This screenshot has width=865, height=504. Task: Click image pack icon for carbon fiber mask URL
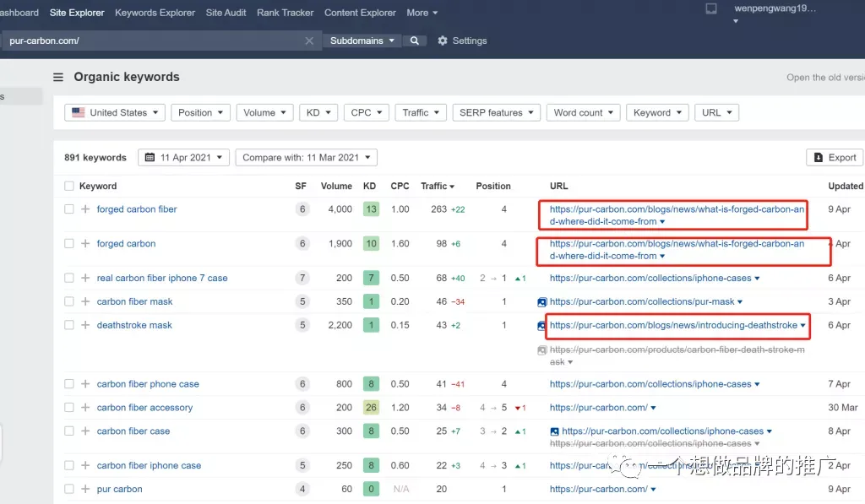pyautogui.click(x=542, y=302)
